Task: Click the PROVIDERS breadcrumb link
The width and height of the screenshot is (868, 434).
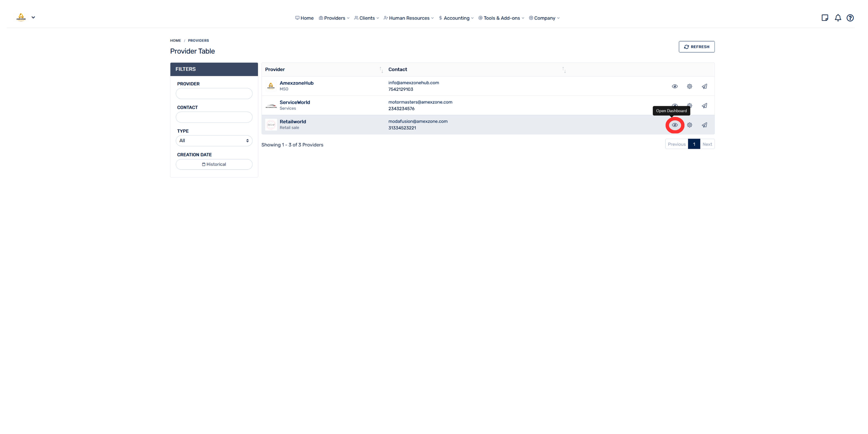Action: (199, 41)
